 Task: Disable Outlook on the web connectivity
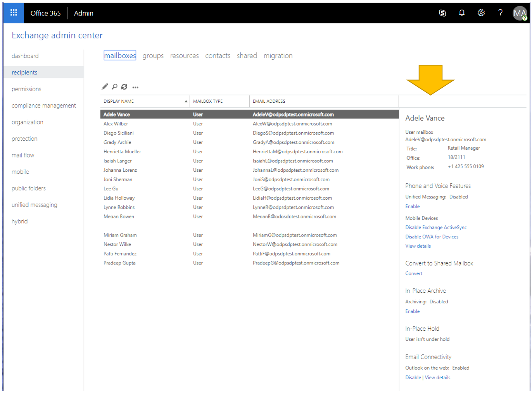[x=413, y=377]
